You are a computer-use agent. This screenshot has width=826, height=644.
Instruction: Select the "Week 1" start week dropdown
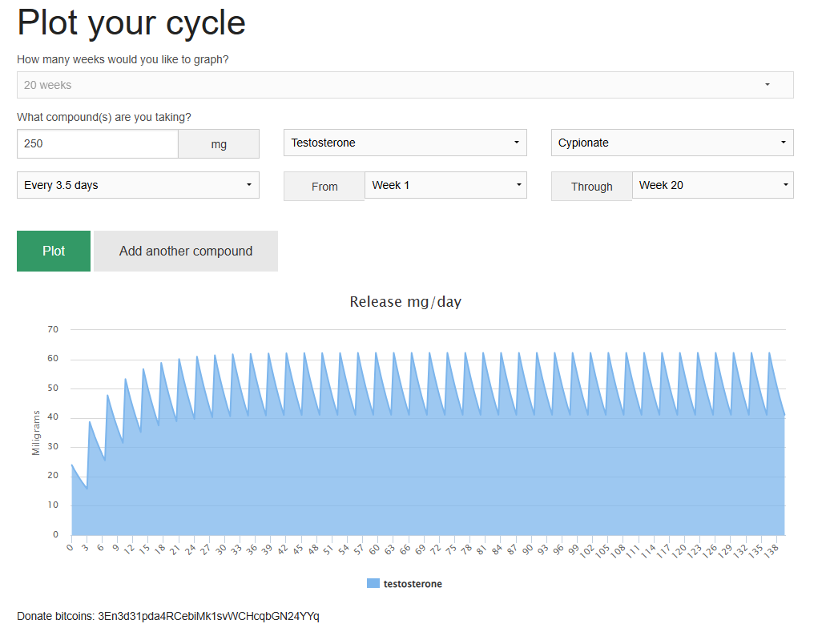pos(445,185)
